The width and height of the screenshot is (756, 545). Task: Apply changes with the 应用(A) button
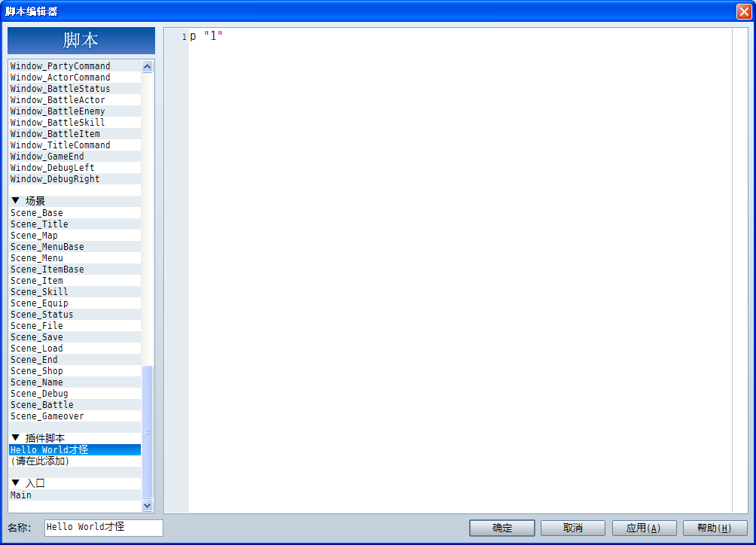click(x=644, y=528)
